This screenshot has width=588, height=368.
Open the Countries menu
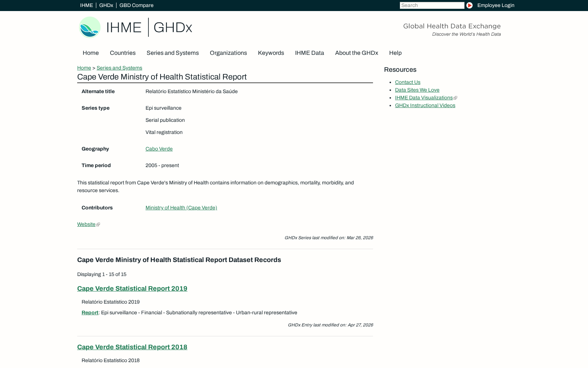(x=123, y=53)
